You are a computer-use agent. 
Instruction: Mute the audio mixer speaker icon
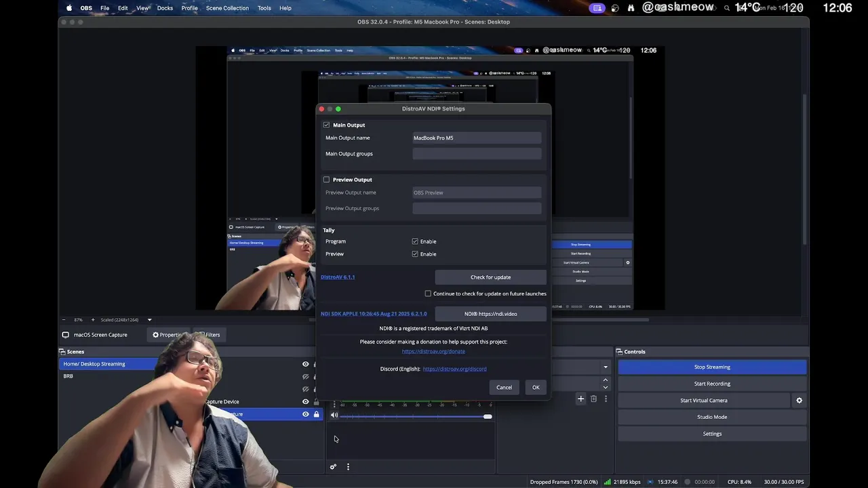click(x=334, y=415)
